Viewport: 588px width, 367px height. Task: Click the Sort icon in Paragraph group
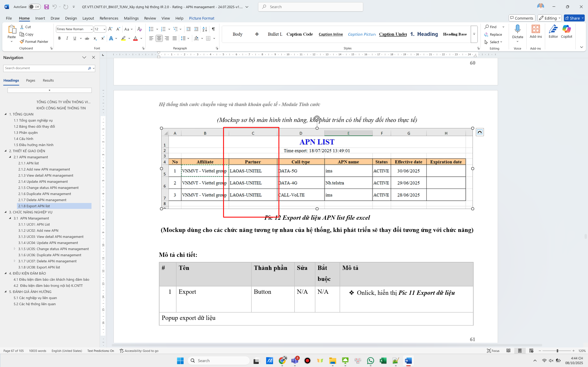click(205, 29)
